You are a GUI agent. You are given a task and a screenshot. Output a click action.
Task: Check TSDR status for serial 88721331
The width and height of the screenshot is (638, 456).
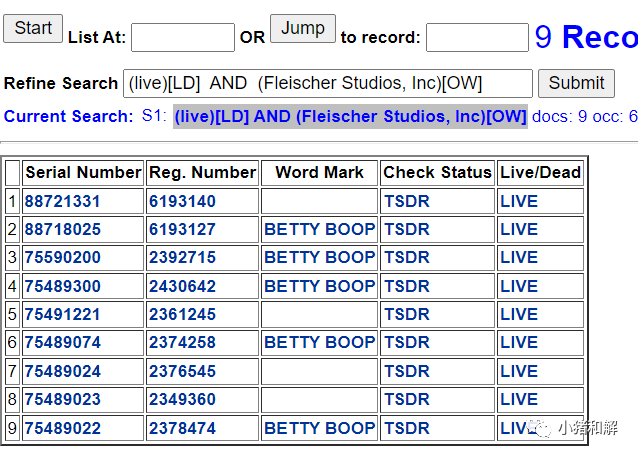coord(407,201)
